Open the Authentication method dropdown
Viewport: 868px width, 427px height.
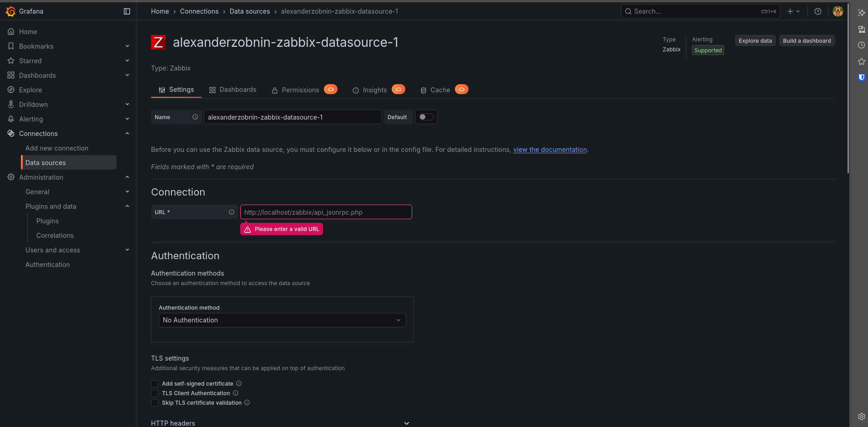coord(282,320)
